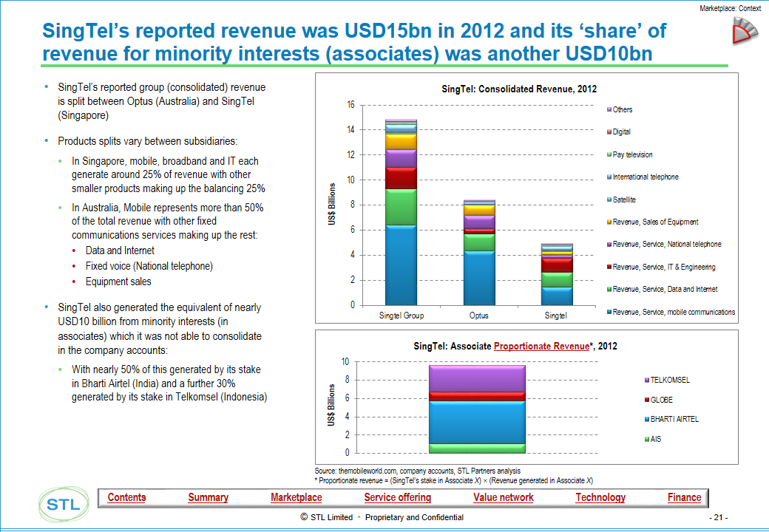Screen dimensions: 769x532
Task: Click the 'Optus' axis label
Action: click(478, 316)
